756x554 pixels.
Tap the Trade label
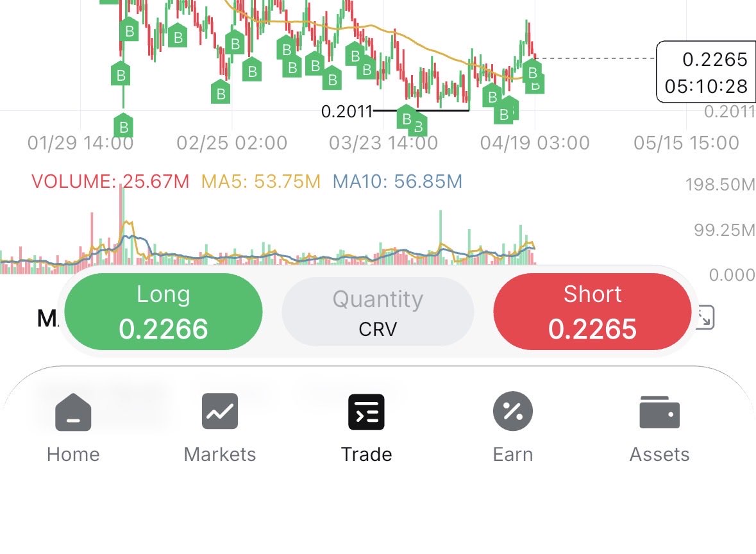click(366, 454)
